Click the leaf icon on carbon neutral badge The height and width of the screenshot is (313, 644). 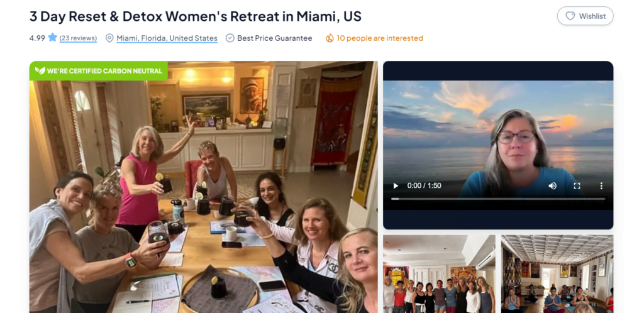[40, 70]
